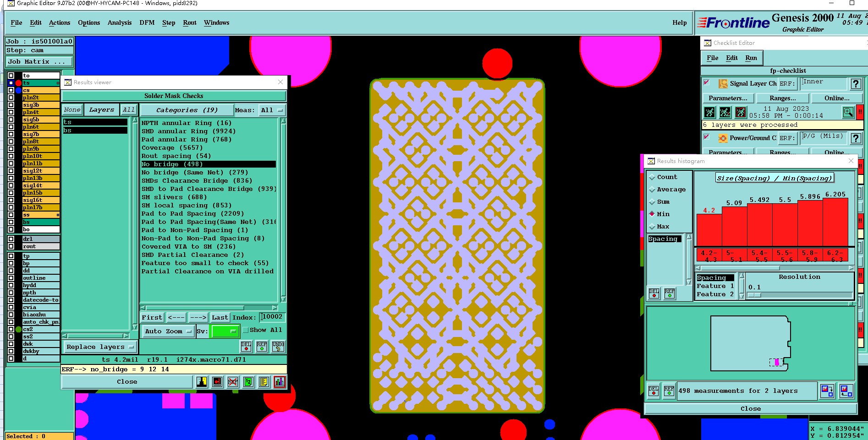Click the Last button
This screenshot has width=868, height=440.
click(x=220, y=318)
